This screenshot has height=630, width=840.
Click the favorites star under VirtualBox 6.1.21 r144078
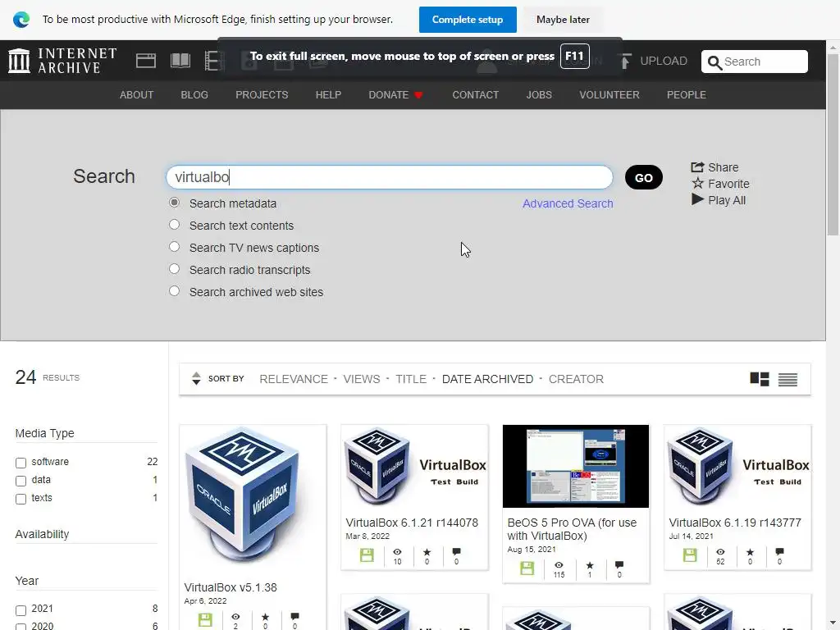427,552
